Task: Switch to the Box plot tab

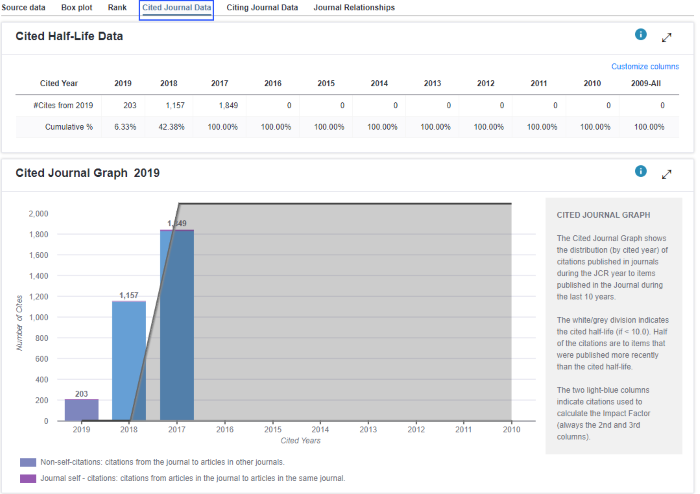Action: tap(77, 8)
